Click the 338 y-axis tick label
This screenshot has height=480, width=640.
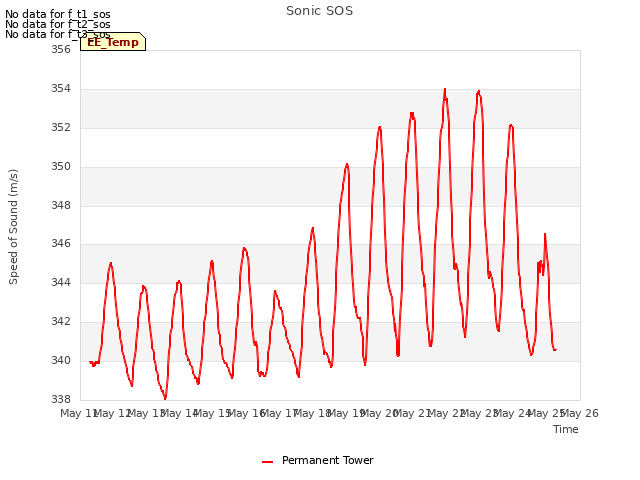[61, 399]
